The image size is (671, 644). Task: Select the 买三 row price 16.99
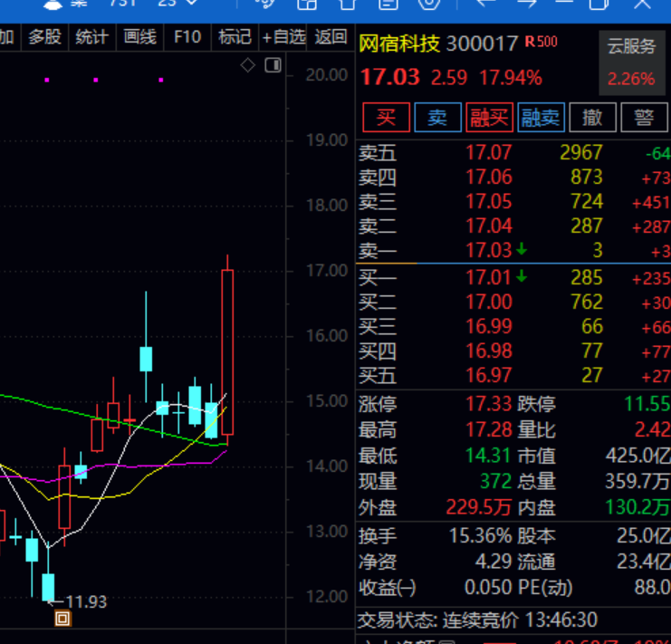tap(489, 326)
